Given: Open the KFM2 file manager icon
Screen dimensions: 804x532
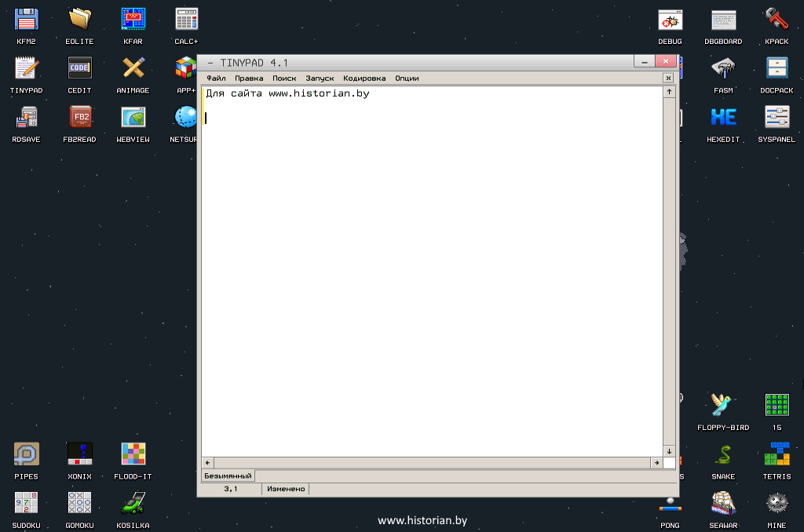Looking at the screenshot, I should [x=27, y=19].
